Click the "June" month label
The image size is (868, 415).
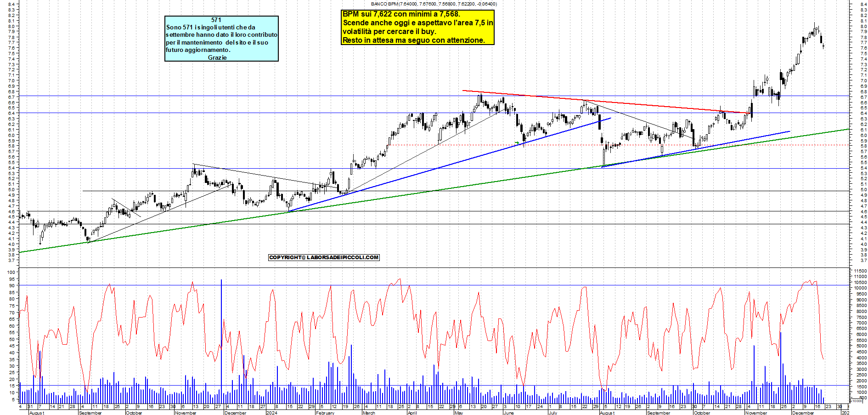tap(508, 413)
